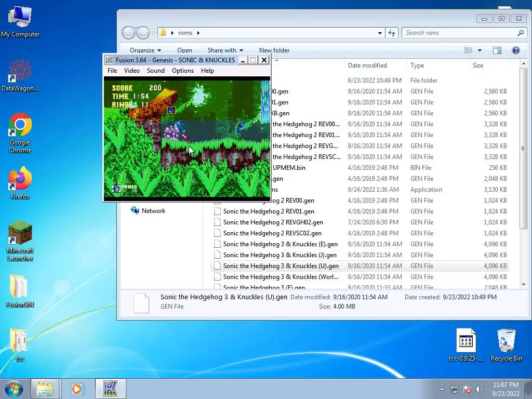532x399 pixels.
Task: Toggle the preview pane button
Action: tap(497, 50)
